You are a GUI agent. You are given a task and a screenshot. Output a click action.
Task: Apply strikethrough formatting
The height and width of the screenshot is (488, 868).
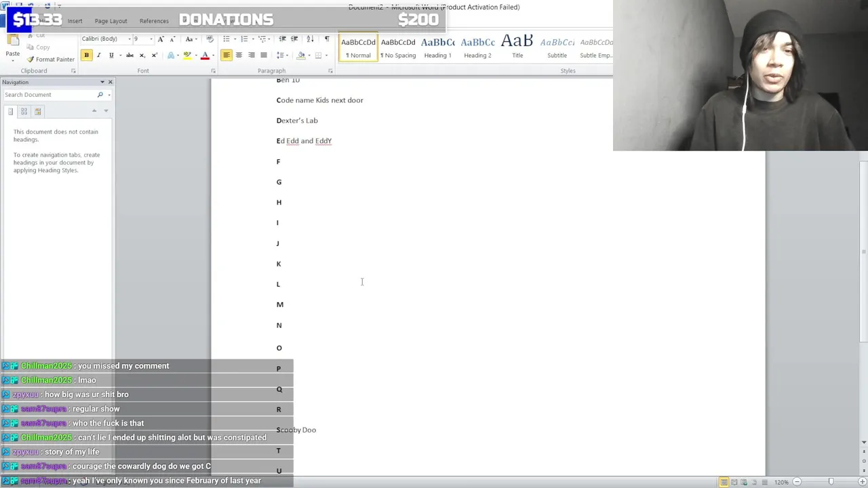pos(130,55)
